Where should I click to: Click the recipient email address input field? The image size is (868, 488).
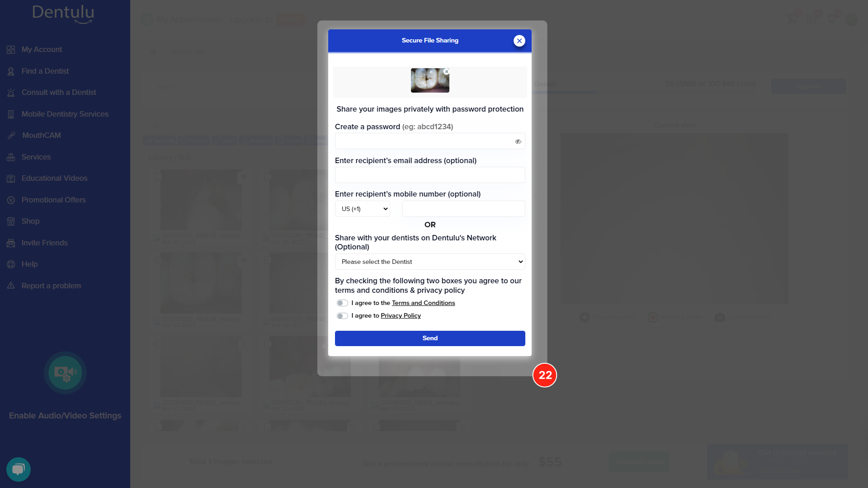(x=430, y=175)
